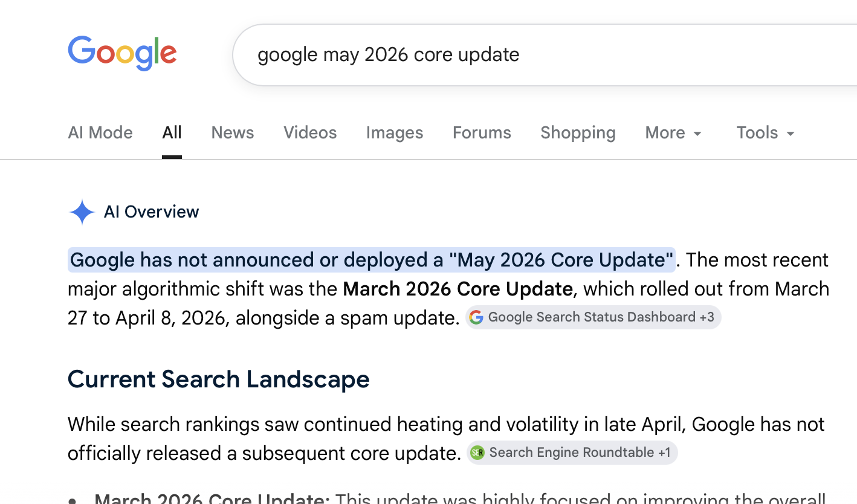Click the Search Engine Roundtable favicon

477,453
